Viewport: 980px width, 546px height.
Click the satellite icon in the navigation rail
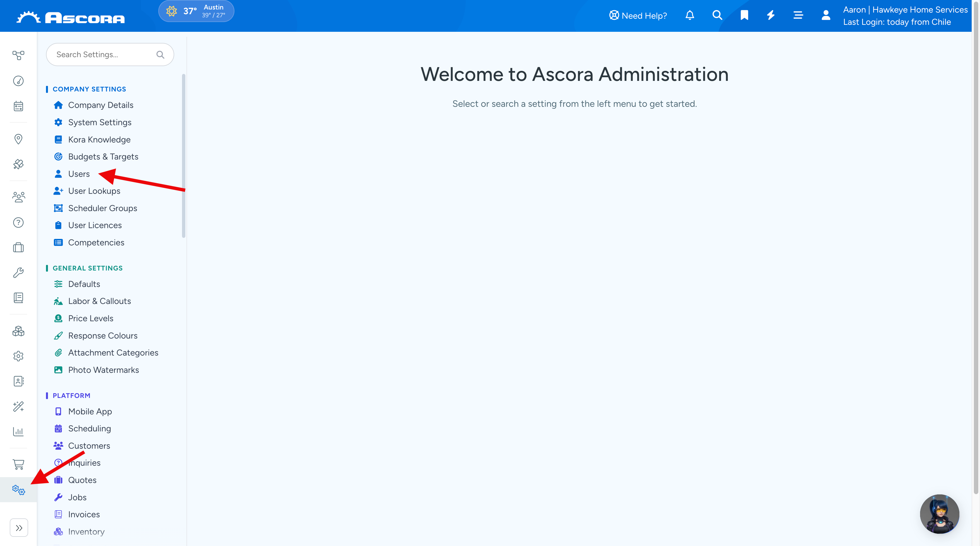(x=18, y=164)
